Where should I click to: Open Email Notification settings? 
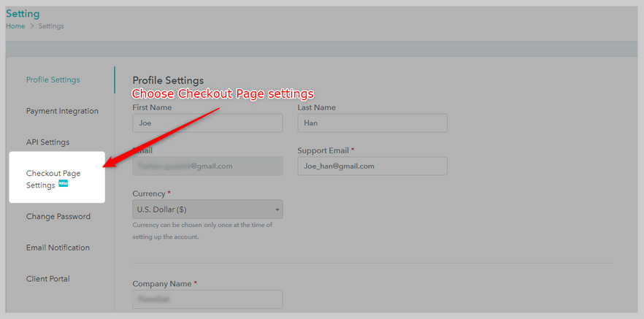(58, 247)
